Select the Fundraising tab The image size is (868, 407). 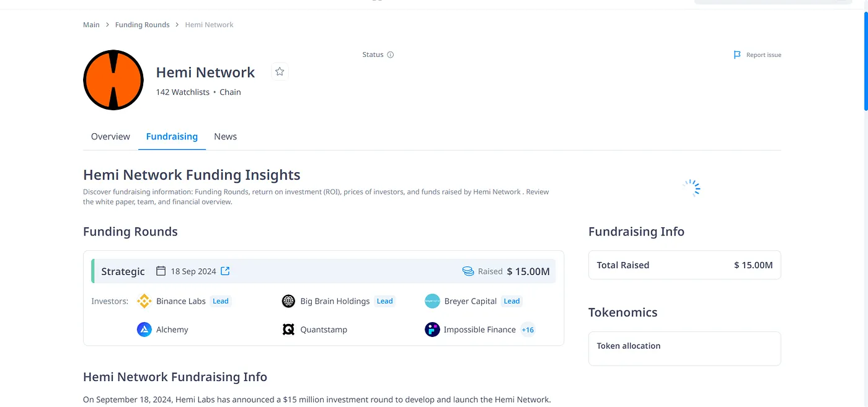(x=172, y=136)
